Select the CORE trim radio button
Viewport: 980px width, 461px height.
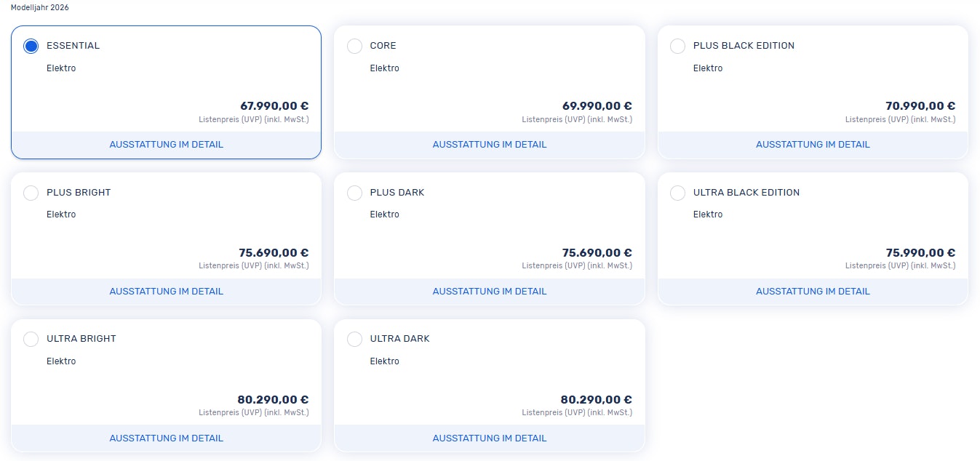coord(354,46)
